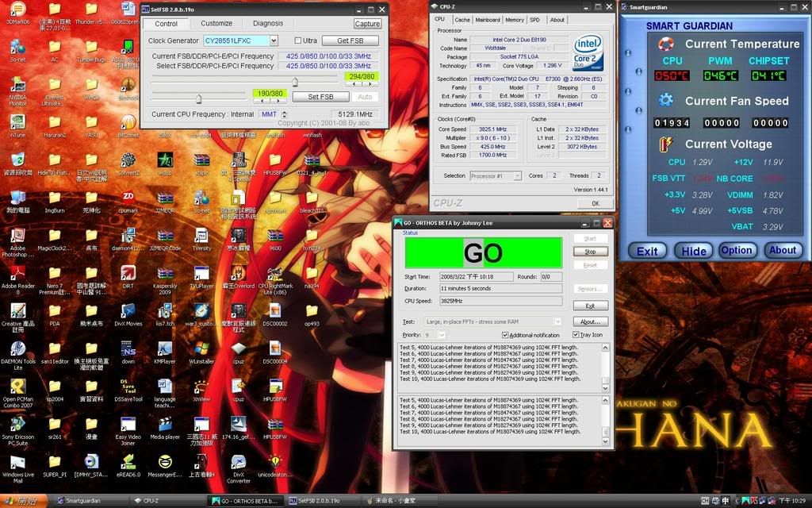Launch the Windows Live Mail shortcut

17,464
